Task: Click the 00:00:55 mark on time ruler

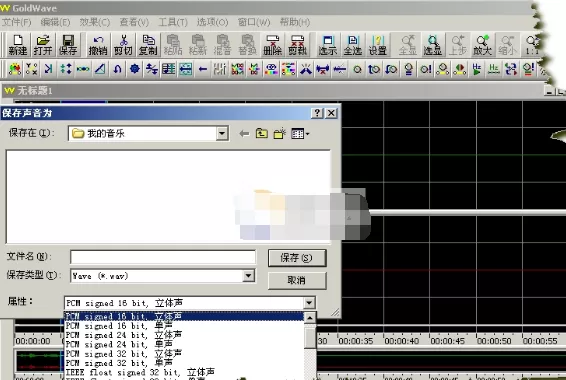Action: [x=540, y=341]
